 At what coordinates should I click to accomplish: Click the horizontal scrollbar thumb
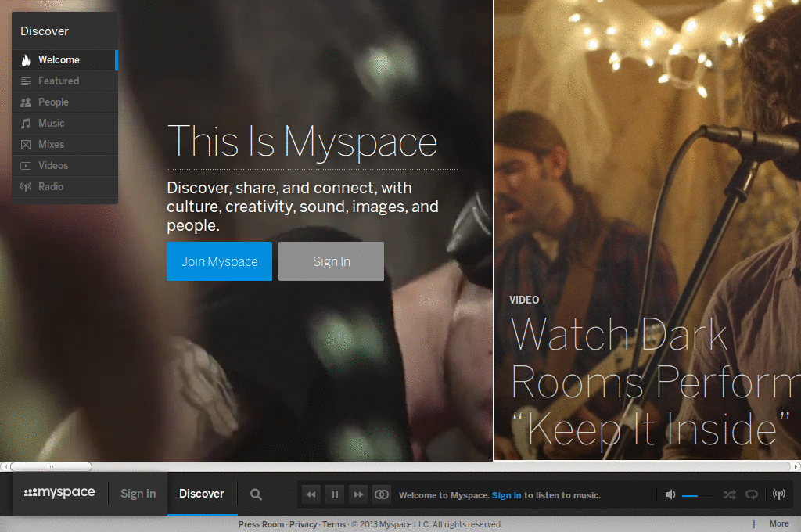[x=51, y=466]
